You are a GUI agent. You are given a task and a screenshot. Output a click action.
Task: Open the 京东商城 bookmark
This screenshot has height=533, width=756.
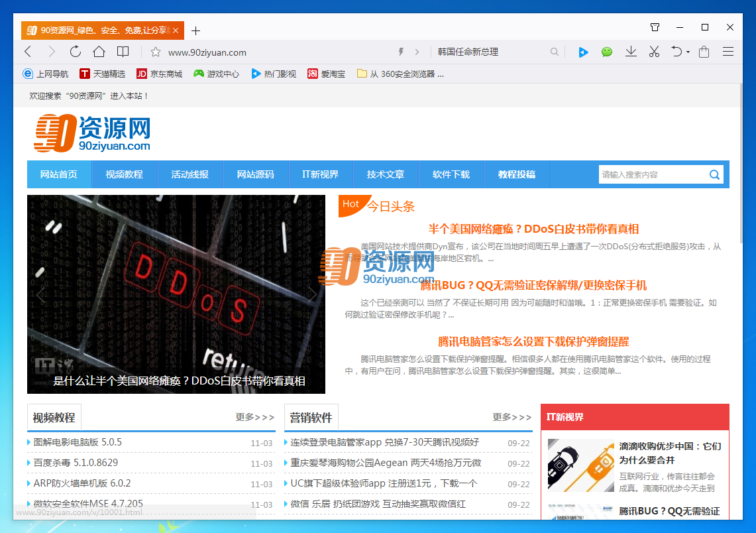coord(159,74)
